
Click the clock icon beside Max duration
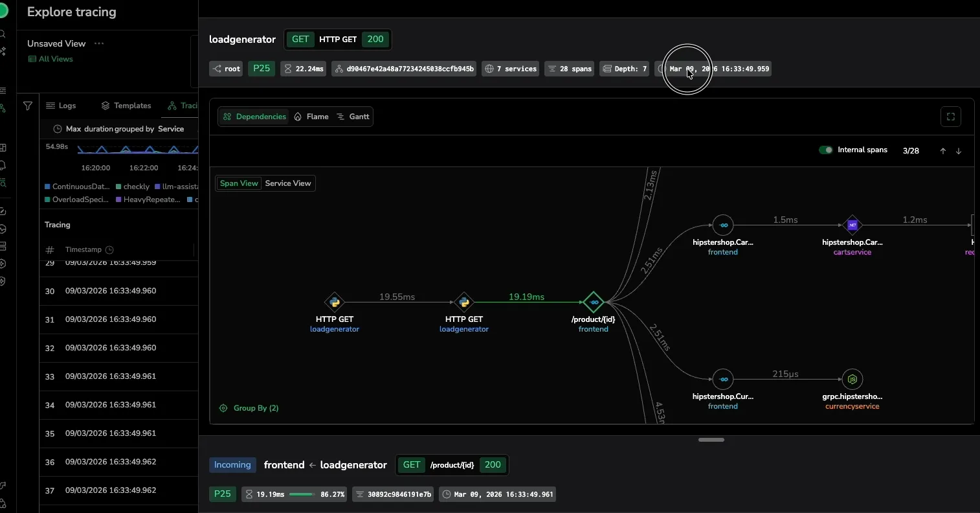(57, 129)
